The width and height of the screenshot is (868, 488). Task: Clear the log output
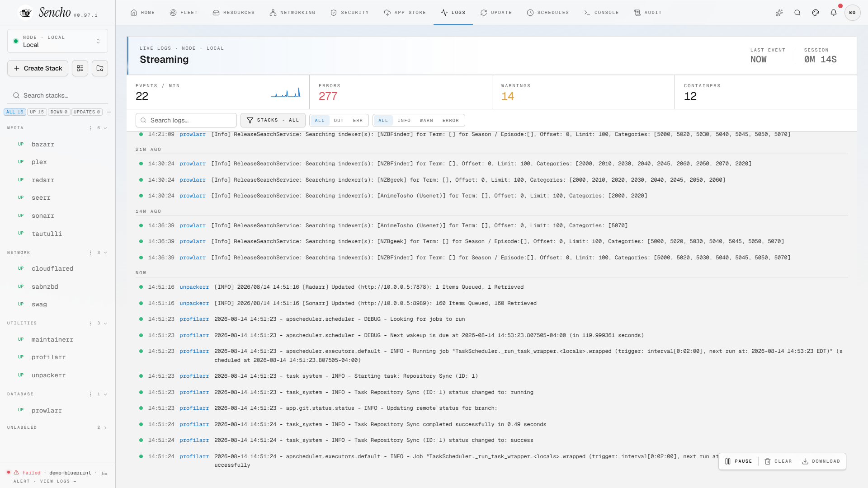[778, 461]
